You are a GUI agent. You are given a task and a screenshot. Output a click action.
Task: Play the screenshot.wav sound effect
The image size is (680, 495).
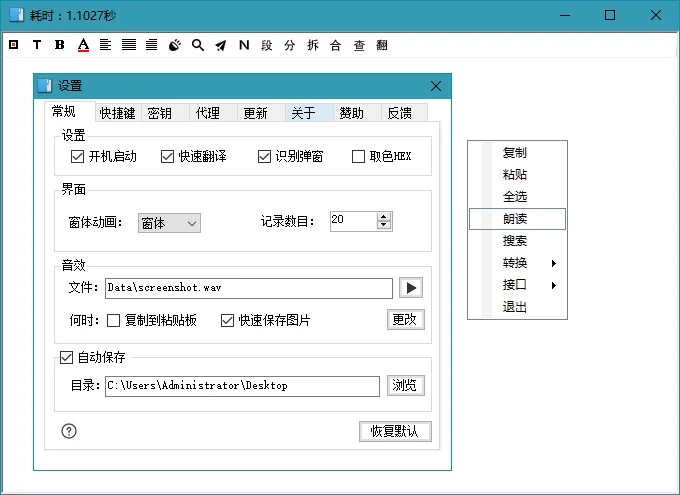tap(411, 288)
